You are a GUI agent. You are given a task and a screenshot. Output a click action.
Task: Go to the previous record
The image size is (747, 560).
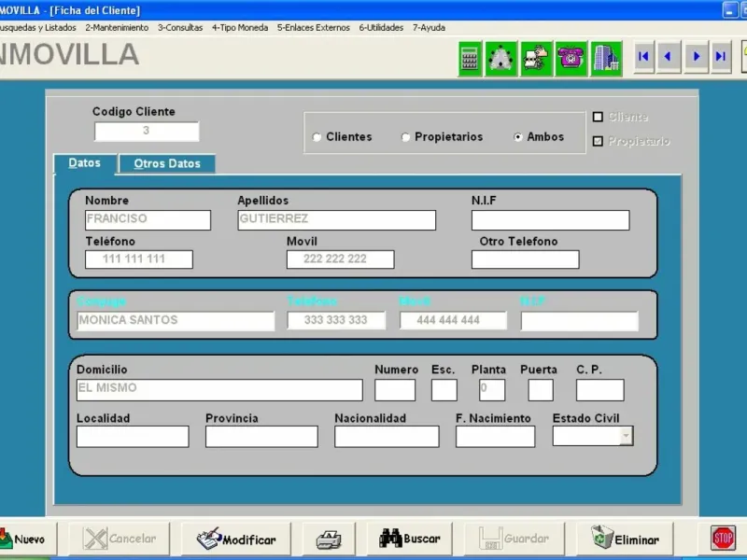(669, 57)
